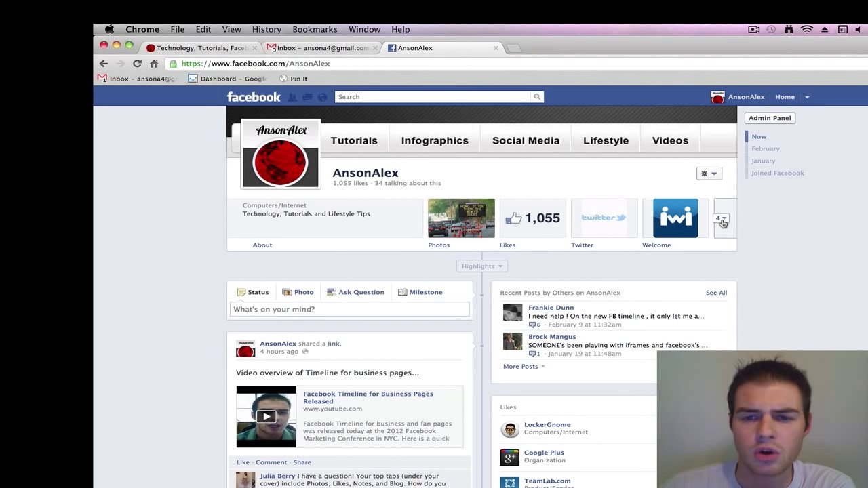868x488 pixels.
Task: Go back using Chrome's back arrow
Action: click(x=104, y=64)
